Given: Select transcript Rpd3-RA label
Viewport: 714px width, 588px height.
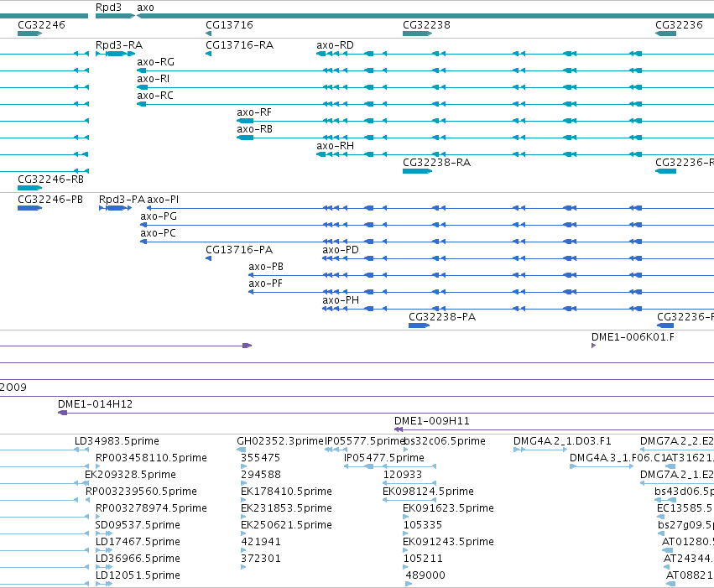Looking at the screenshot, I should click(x=119, y=45).
